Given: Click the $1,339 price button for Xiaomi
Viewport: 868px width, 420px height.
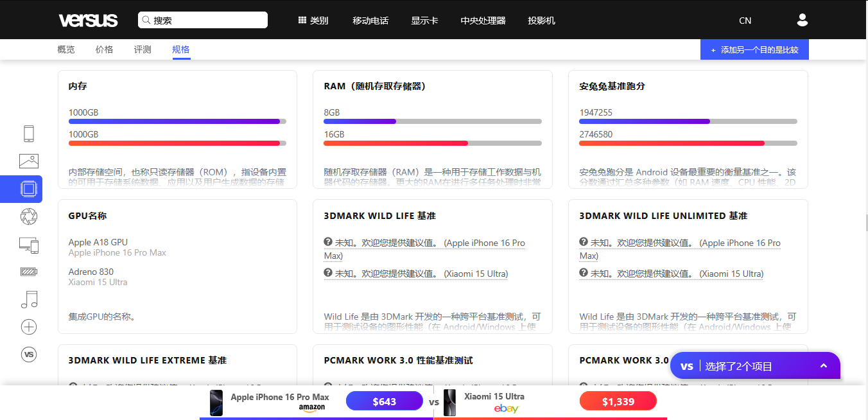Looking at the screenshot, I should (618, 401).
